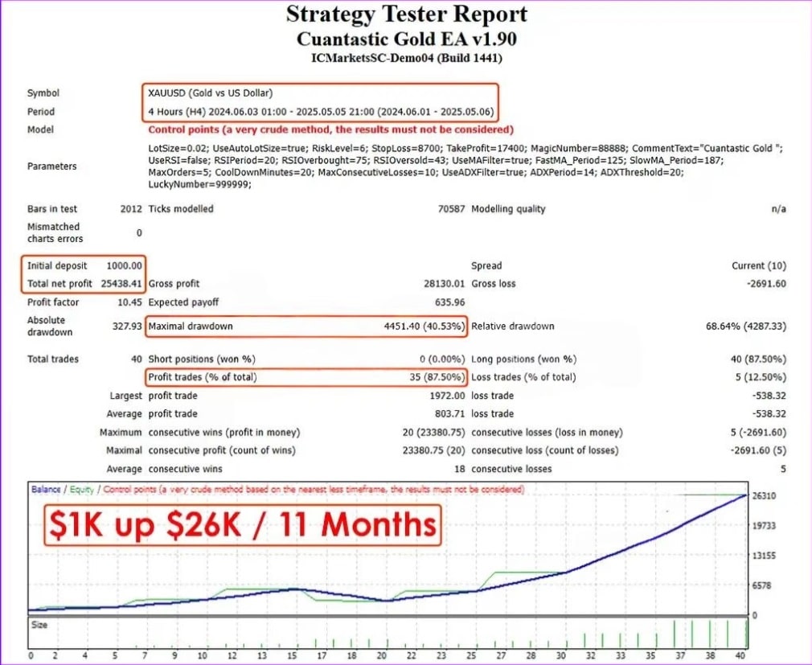Viewport: 812px width, 665px height.
Task: Click Spread value "Current (10)"
Action: (x=759, y=265)
